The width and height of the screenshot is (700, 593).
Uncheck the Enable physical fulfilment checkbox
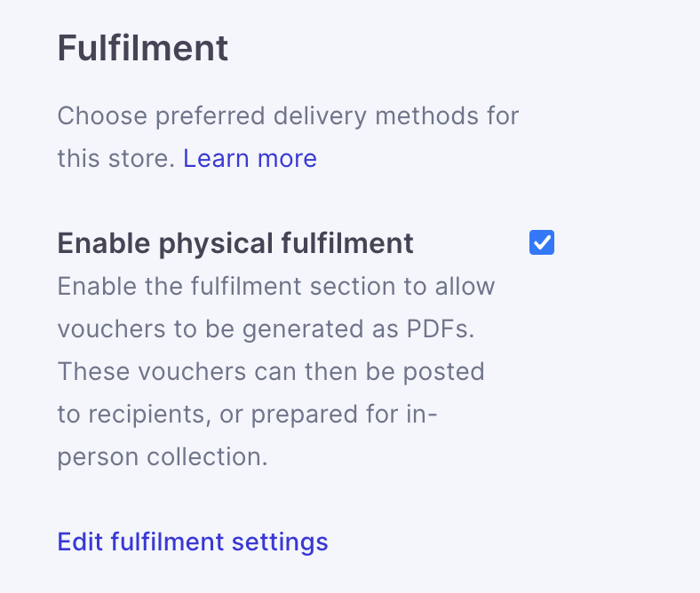(x=542, y=242)
